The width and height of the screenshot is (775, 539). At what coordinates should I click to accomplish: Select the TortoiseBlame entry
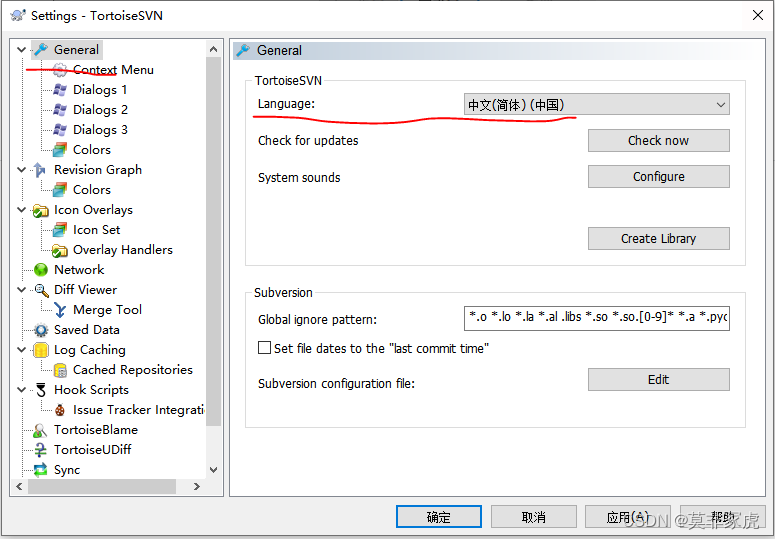point(96,430)
